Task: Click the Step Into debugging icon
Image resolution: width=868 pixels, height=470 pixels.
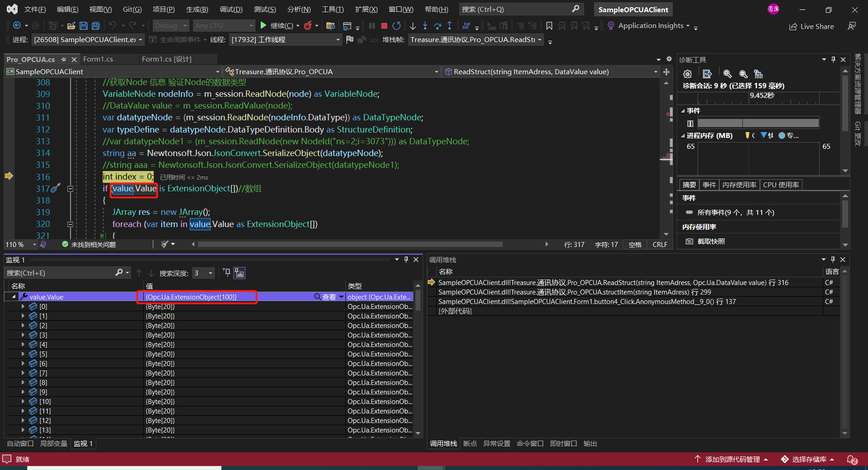Action: click(x=425, y=26)
